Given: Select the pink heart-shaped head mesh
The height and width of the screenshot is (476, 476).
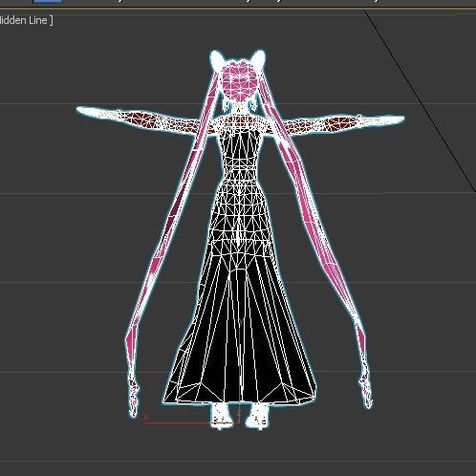Looking at the screenshot, I should [239, 81].
